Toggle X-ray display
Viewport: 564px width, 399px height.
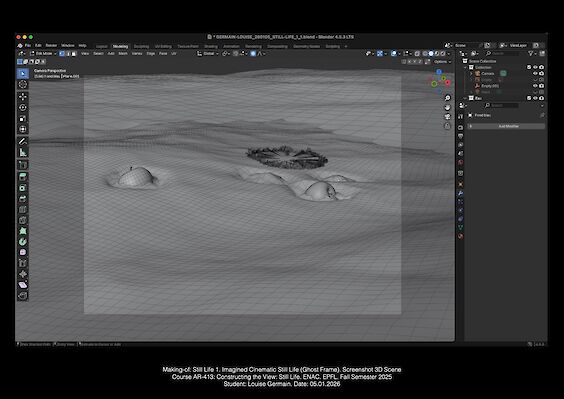(417, 54)
